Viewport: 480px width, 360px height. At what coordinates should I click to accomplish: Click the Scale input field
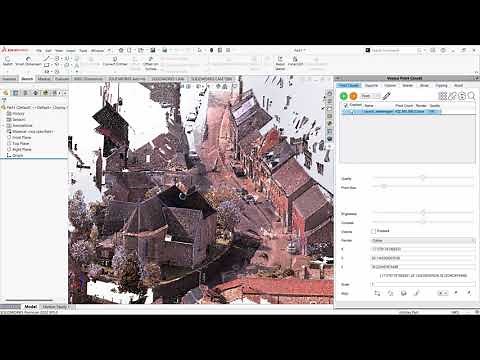[x=423, y=284]
